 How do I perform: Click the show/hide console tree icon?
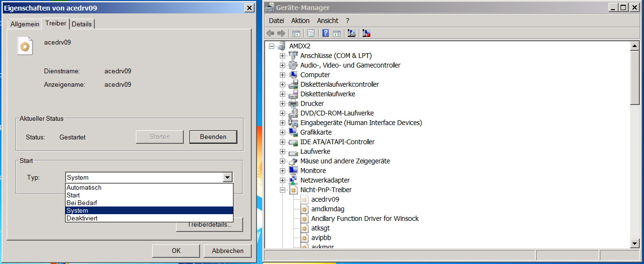tap(296, 33)
